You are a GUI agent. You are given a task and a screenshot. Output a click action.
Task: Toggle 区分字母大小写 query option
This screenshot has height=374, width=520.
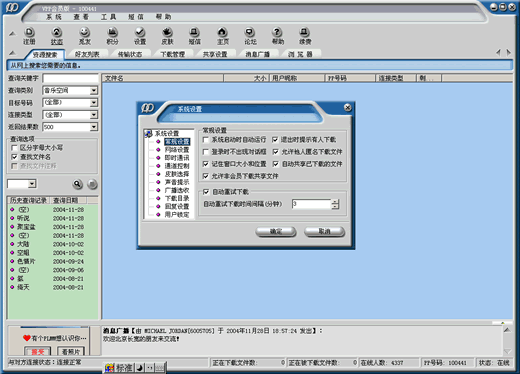pyautogui.click(x=14, y=148)
